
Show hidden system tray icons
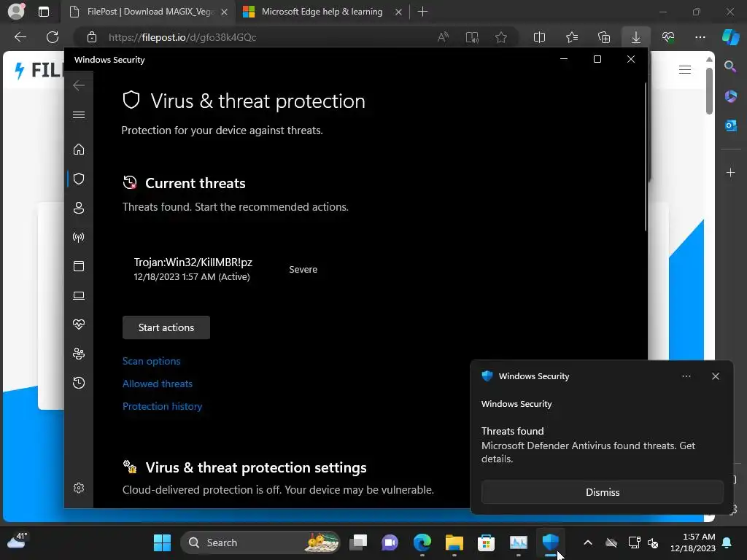[588, 542]
